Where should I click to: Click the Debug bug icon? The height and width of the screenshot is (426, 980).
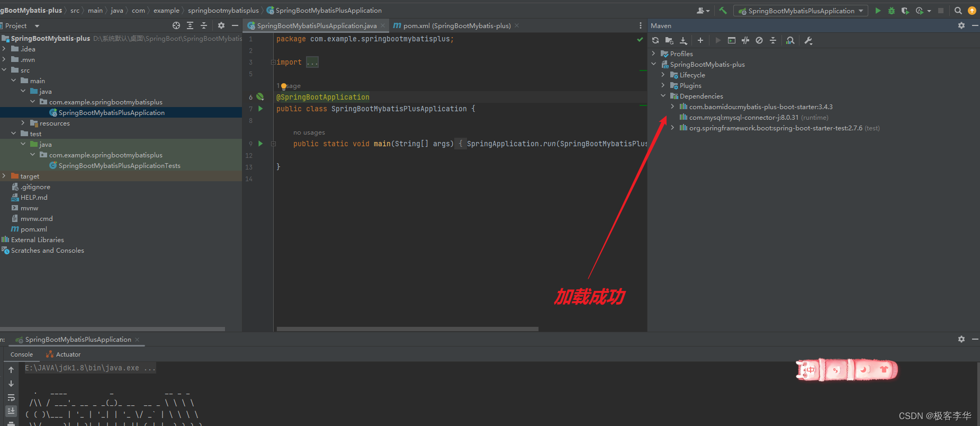[x=892, y=11]
